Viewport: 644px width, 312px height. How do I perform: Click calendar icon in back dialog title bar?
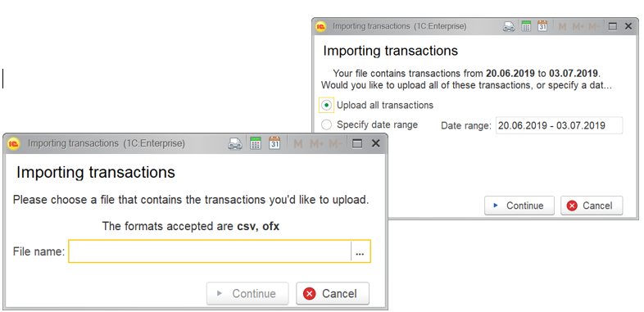(542, 26)
